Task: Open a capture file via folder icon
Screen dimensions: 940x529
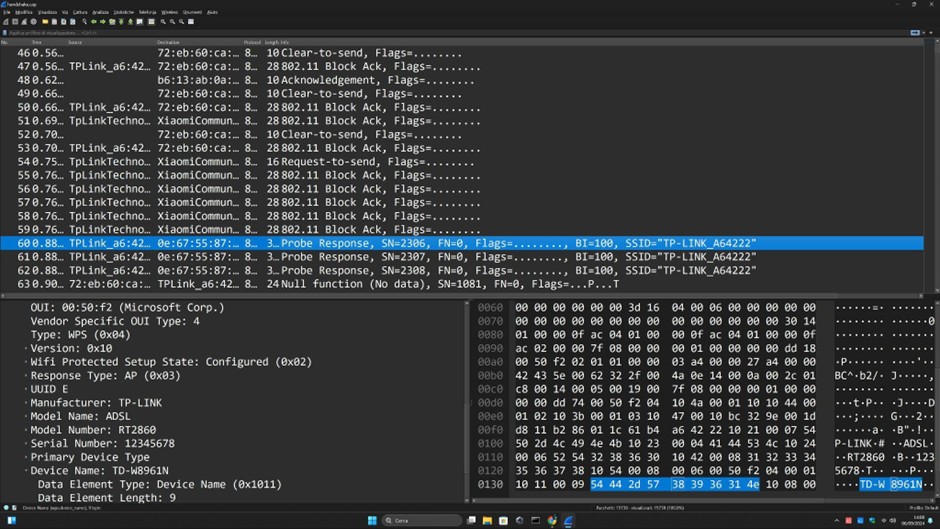Action: (x=43, y=21)
